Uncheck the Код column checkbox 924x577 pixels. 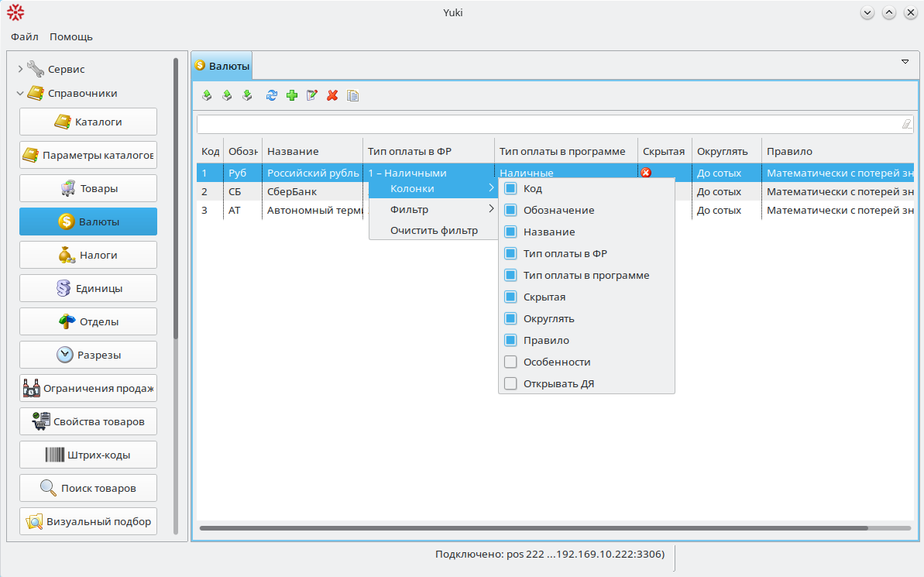point(510,189)
